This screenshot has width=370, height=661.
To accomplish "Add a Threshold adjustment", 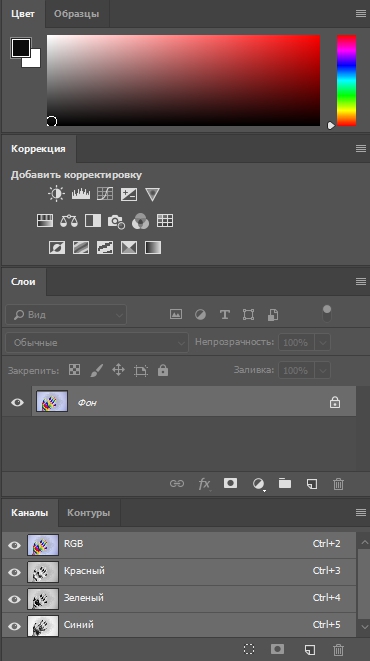I will [105, 247].
